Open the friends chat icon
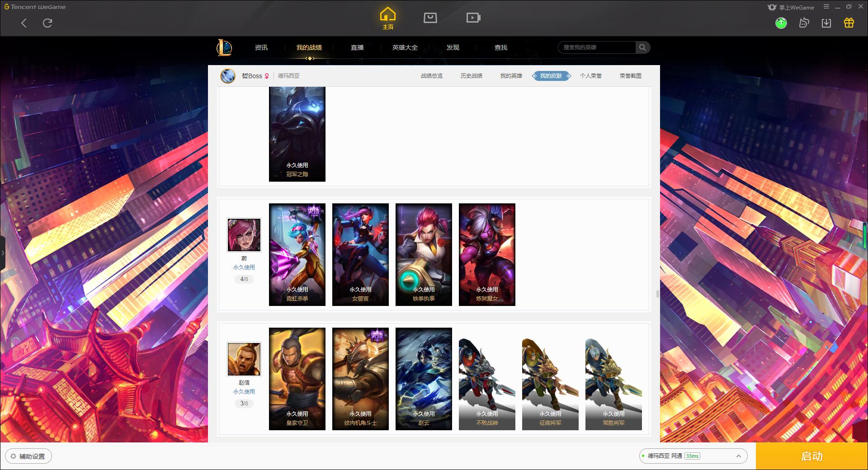This screenshot has width=868, height=470. pyautogui.click(x=804, y=23)
